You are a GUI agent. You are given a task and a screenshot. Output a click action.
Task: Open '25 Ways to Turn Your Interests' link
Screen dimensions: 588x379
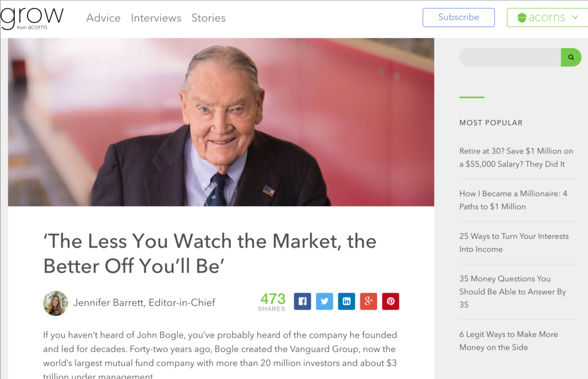514,242
